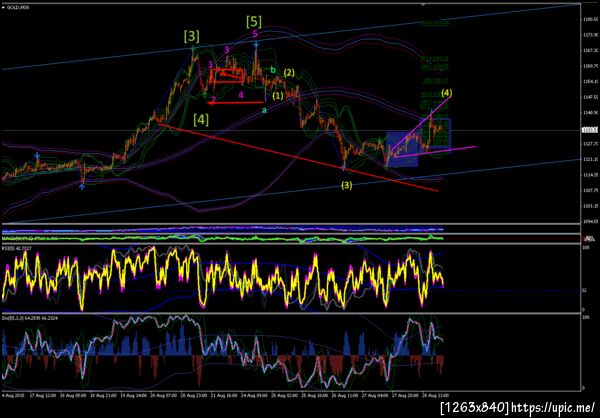Click 1147.50 on the price scale
Image resolution: width=600 pixels, height=418 pixels.
click(589, 97)
